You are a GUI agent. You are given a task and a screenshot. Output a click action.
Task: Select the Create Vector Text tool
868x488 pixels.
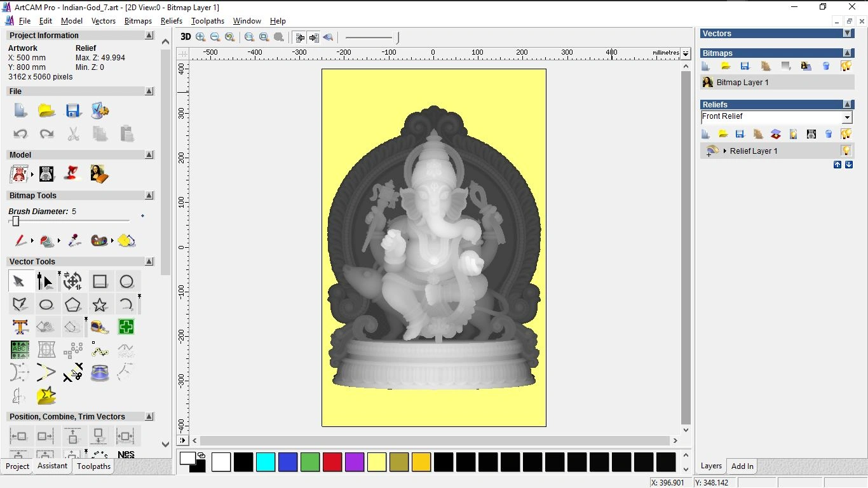pyautogui.click(x=20, y=327)
